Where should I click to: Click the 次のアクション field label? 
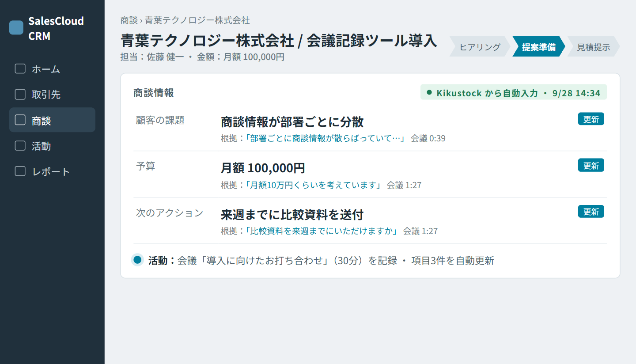pyautogui.click(x=170, y=213)
